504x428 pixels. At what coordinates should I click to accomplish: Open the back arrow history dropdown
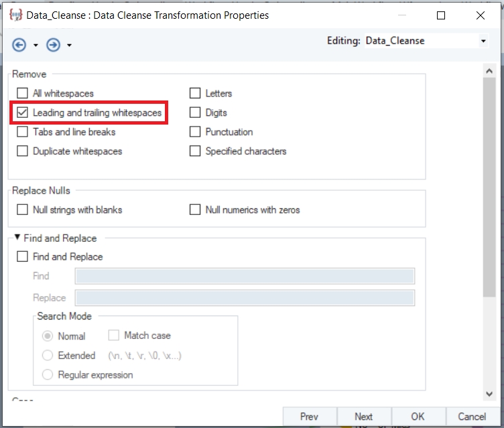(36, 46)
